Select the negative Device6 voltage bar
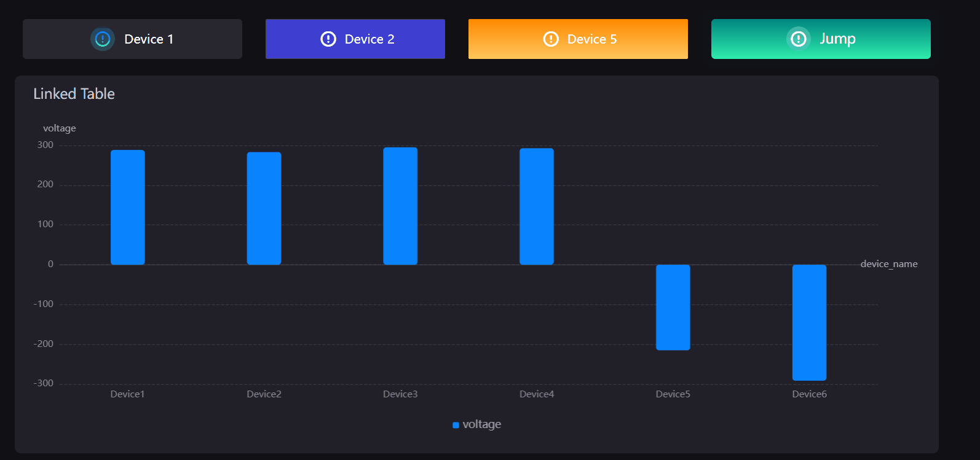The image size is (980, 460). point(809,322)
